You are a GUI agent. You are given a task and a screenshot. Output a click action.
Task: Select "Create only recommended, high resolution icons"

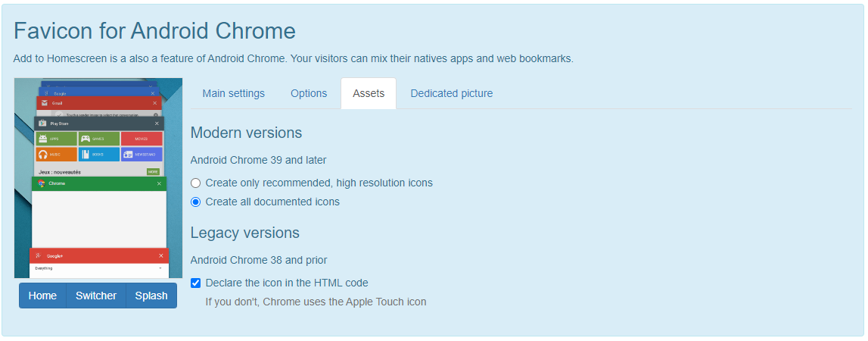coord(196,183)
